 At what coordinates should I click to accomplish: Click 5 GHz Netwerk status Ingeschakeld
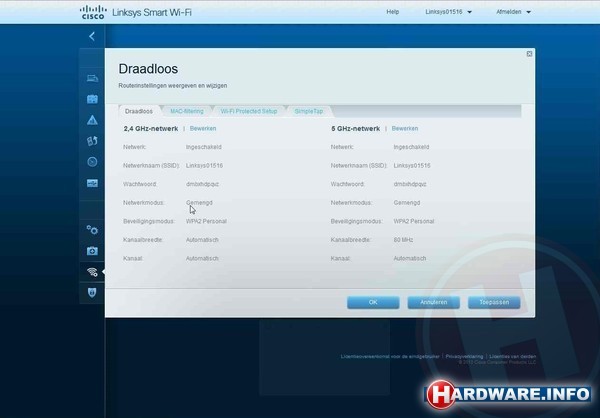point(411,147)
